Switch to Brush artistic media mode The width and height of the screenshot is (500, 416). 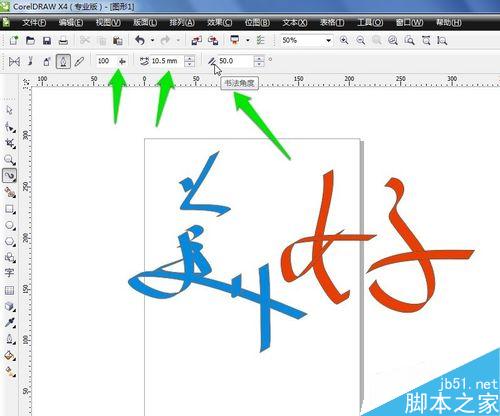[x=30, y=61]
